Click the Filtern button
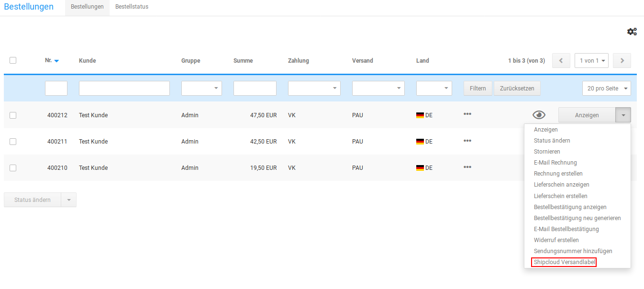This screenshot has width=644, height=289. [x=477, y=89]
